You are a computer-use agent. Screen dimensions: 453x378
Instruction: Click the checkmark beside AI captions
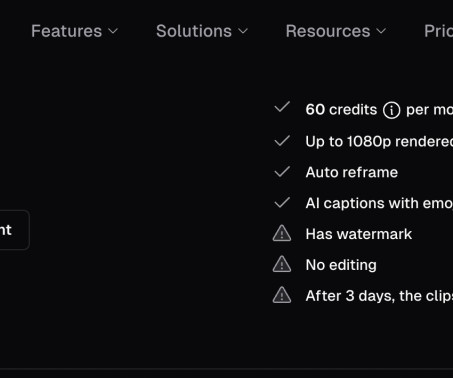pos(282,202)
